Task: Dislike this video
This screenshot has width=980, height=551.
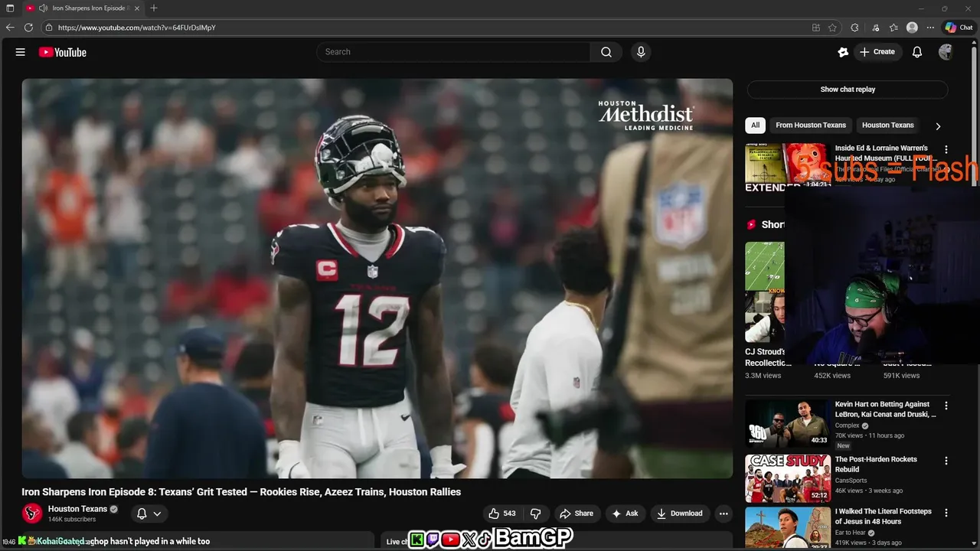Action: [x=536, y=514]
